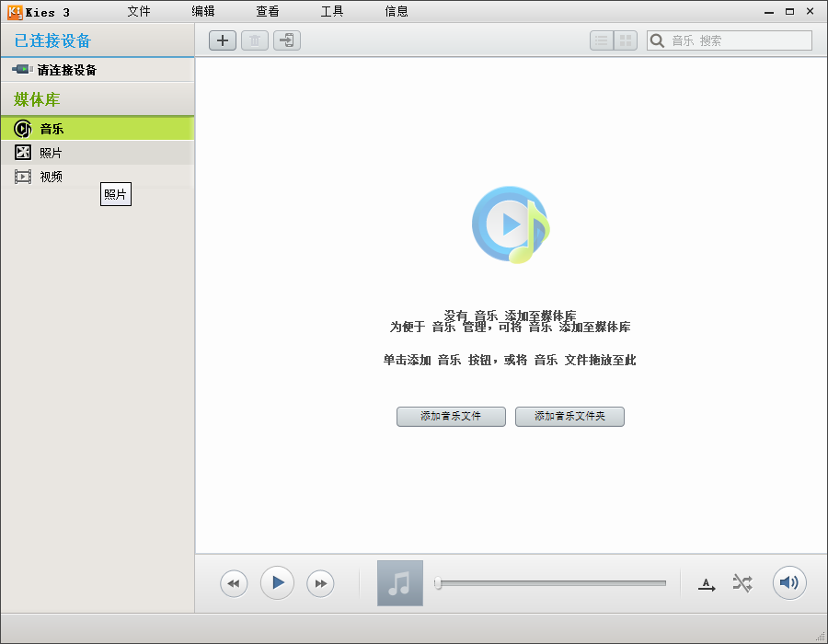Click the volume speaker button
Viewport: 828px width, 644px height.
point(789,582)
